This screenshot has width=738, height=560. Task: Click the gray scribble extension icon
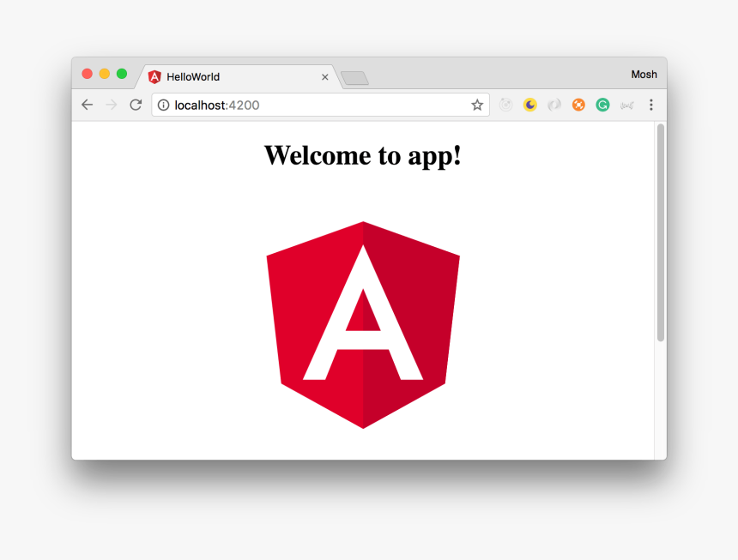pyautogui.click(x=627, y=105)
